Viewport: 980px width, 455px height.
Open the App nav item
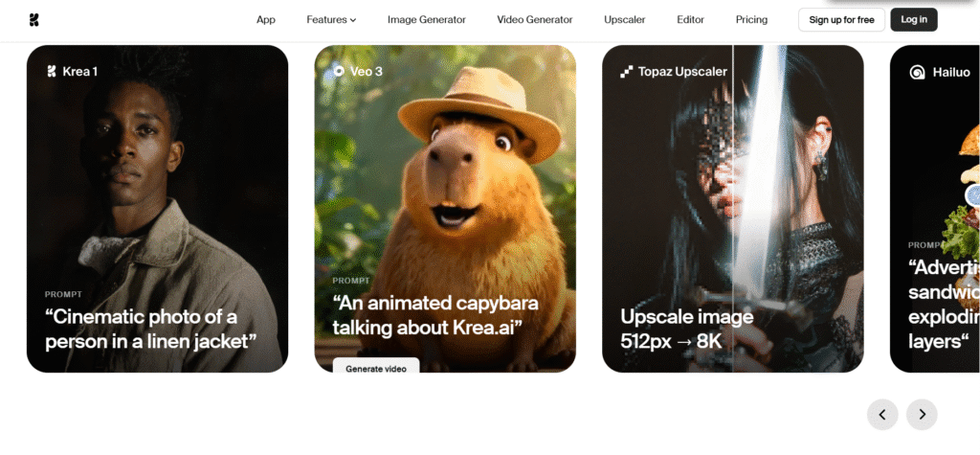pyautogui.click(x=266, y=19)
